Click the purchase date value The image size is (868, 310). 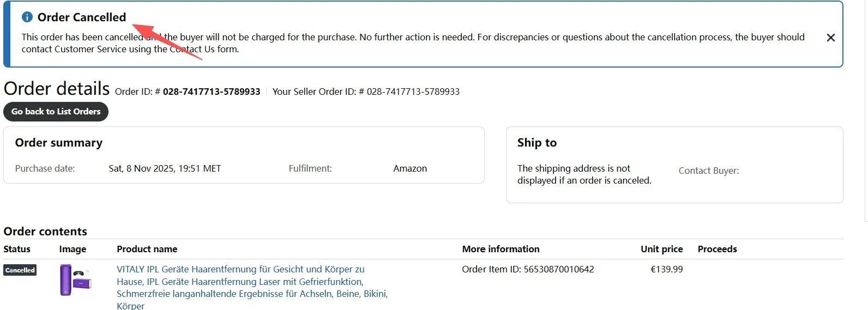165,169
